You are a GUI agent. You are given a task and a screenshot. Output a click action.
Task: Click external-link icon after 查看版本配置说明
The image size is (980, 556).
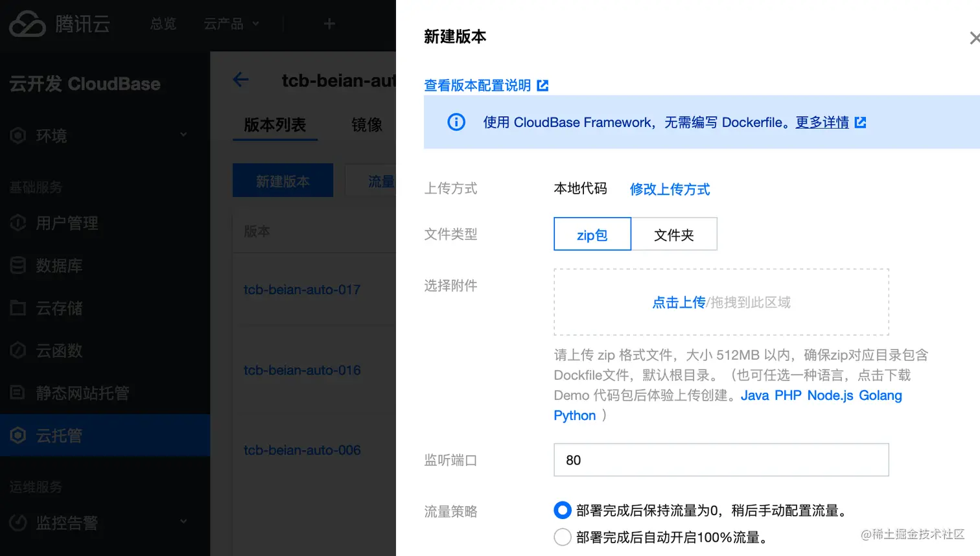coord(542,86)
